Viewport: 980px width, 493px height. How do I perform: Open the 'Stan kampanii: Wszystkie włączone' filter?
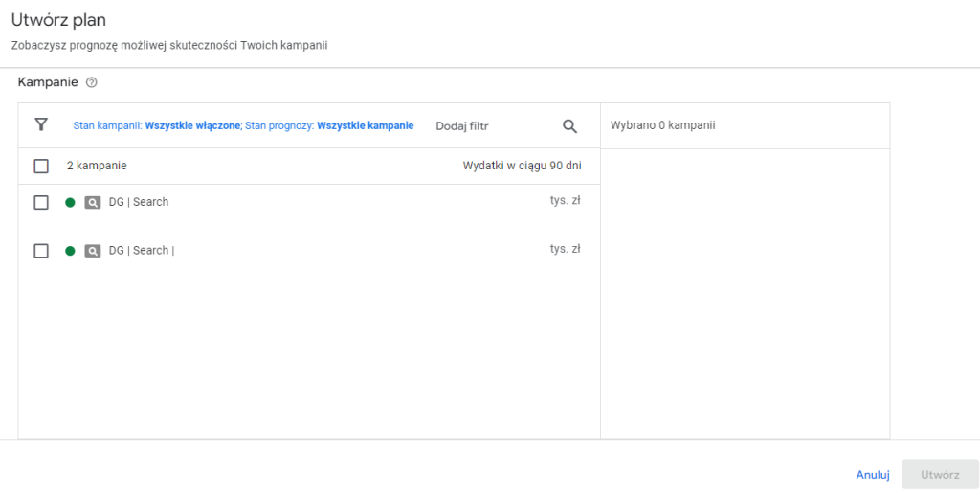(156, 125)
